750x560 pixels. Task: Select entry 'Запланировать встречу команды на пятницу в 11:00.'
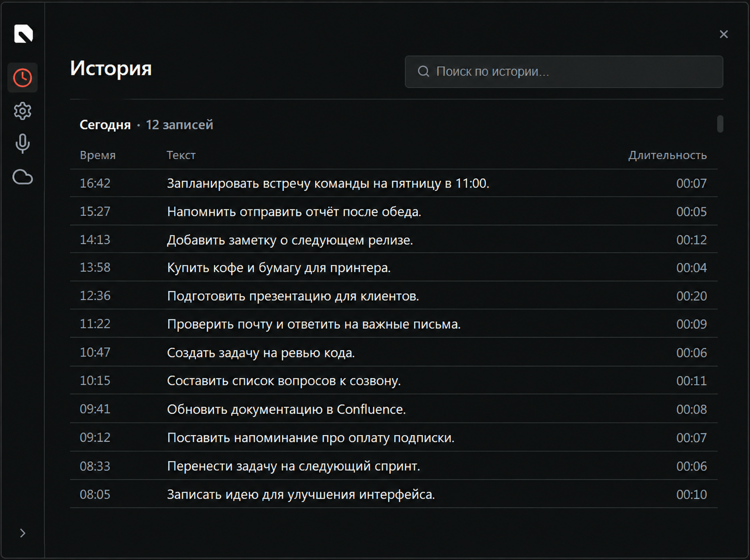coord(394,183)
